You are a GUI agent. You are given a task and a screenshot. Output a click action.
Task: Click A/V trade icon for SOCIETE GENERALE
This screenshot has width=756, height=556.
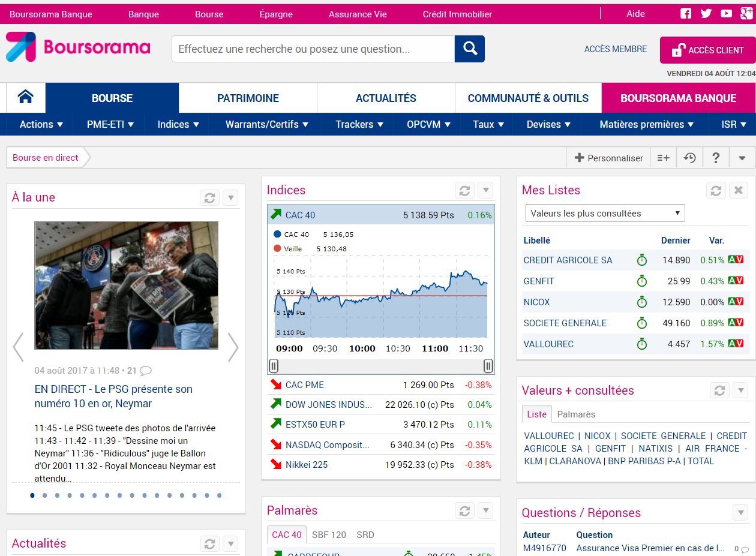pos(736,323)
